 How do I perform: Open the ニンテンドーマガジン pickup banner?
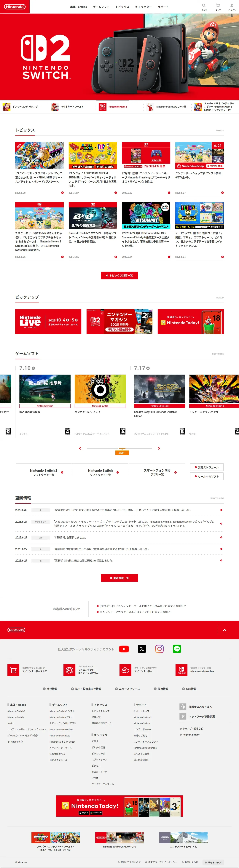[119, 322]
